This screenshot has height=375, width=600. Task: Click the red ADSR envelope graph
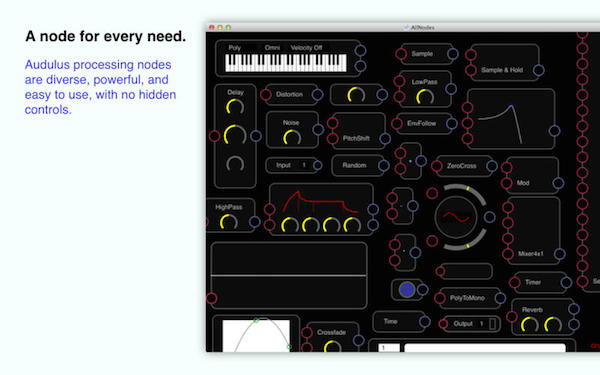pos(320,202)
